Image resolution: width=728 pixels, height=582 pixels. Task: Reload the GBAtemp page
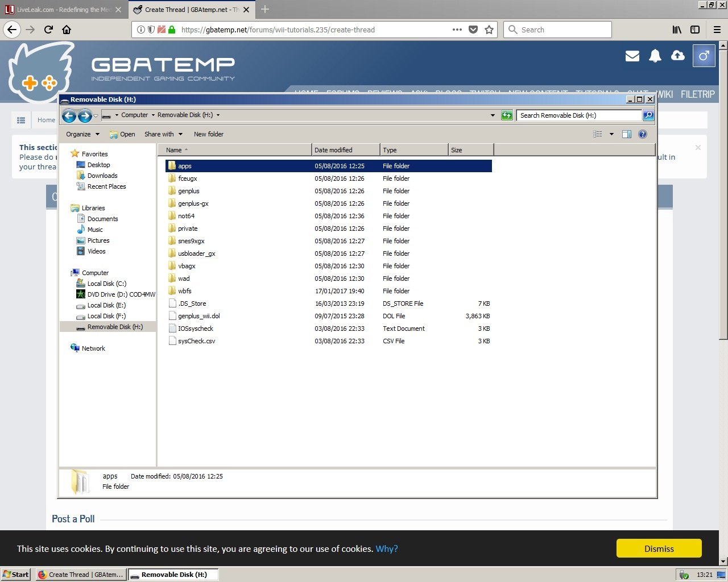coord(49,30)
